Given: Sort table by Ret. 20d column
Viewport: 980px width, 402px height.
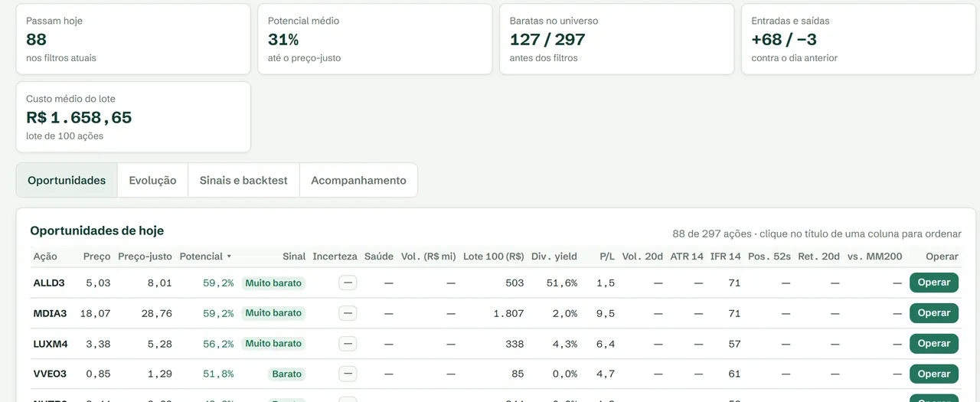Looking at the screenshot, I should pyautogui.click(x=818, y=257).
